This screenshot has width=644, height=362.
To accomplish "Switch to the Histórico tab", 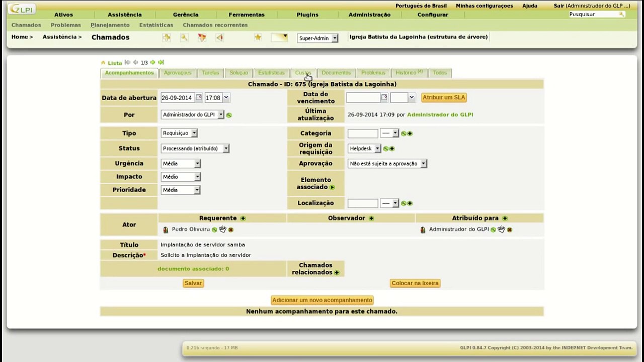I will tap(410, 73).
